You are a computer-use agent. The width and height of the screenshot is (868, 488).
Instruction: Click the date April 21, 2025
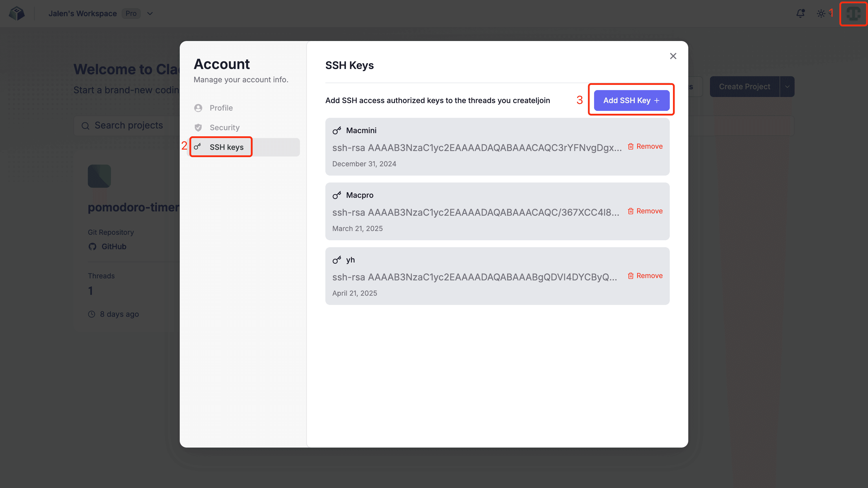click(x=355, y=293)
